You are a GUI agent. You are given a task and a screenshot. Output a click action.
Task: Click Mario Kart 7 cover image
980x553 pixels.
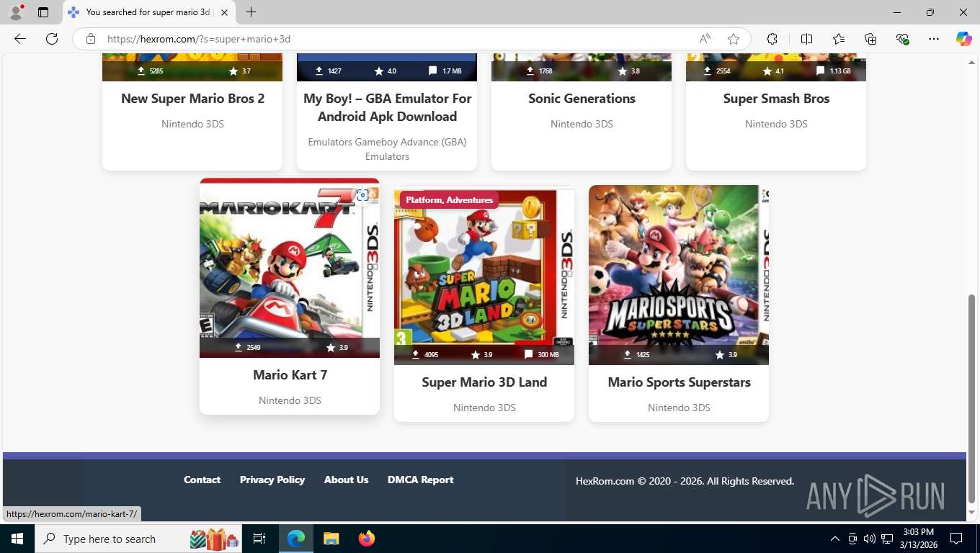pos(290,268)
